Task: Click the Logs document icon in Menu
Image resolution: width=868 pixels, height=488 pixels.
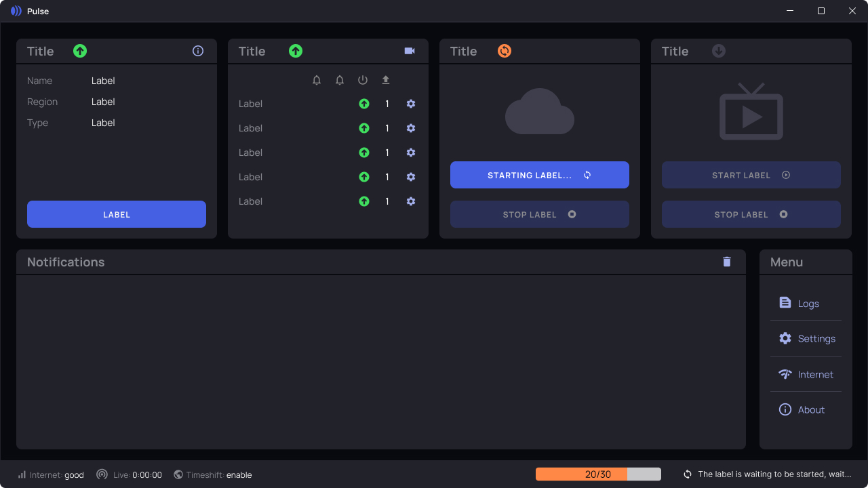Action: (785, 303)
